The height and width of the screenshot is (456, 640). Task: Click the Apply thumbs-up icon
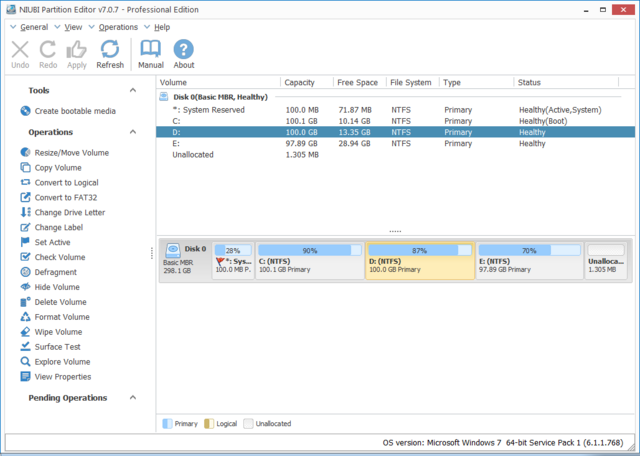click(x=76, y=50)
